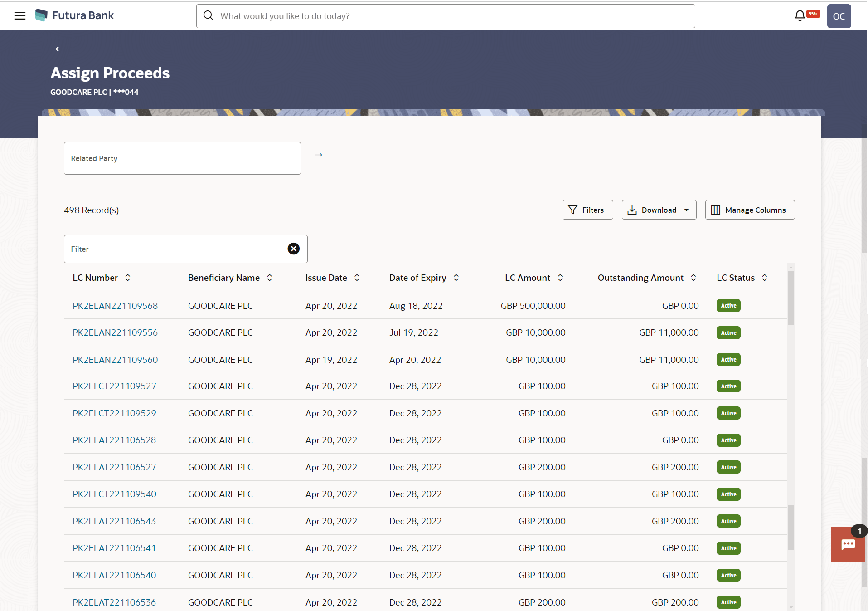Sort table by LC Number
This screenshot has width=868, height=611.
(128, 278)
